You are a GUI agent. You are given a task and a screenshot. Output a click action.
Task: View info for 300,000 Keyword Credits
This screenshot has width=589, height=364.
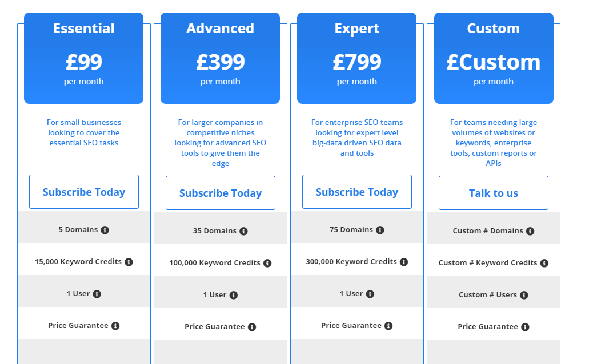[x=404, y=261]
